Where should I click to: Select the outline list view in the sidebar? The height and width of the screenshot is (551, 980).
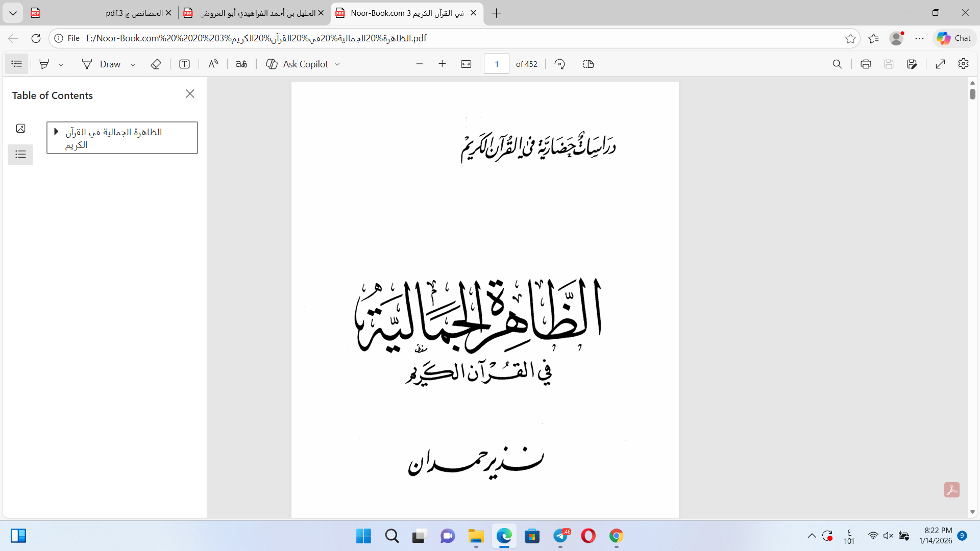click(20, 155)
